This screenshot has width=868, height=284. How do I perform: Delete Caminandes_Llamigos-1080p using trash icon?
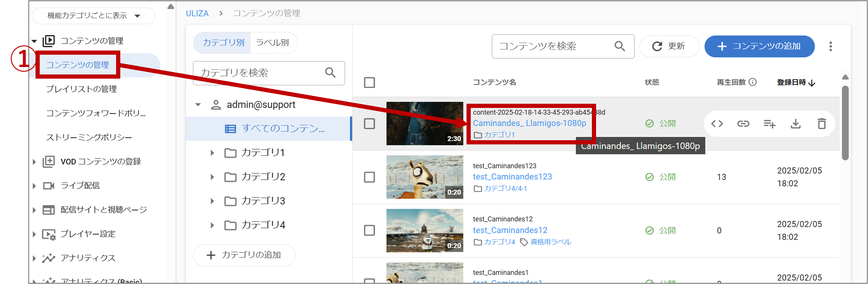[x=822, y=124]
